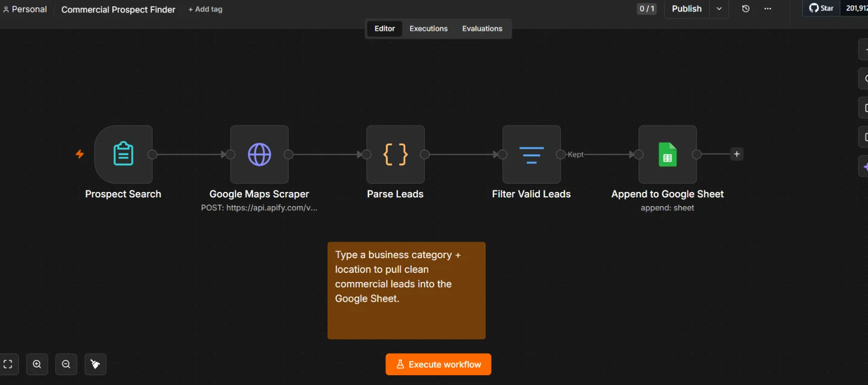Switch to the Executions tab
868x385 pixels.
point(429,29)
